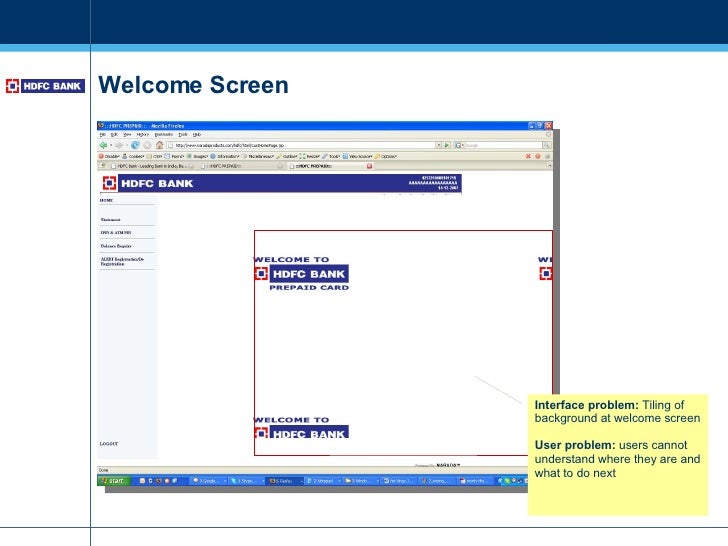The width and height of the screenshot is (728, 546).
Task: Open the View menu
Action: 127,135
